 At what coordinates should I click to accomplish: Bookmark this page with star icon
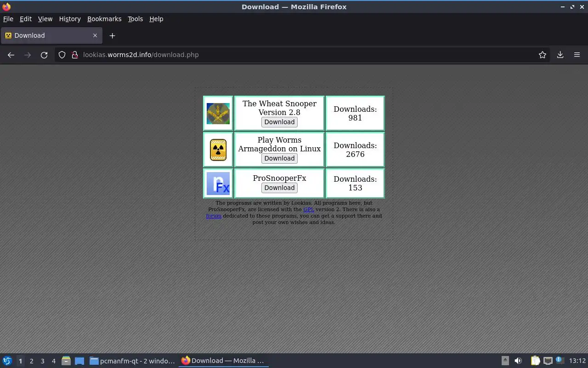click(543, 55)
